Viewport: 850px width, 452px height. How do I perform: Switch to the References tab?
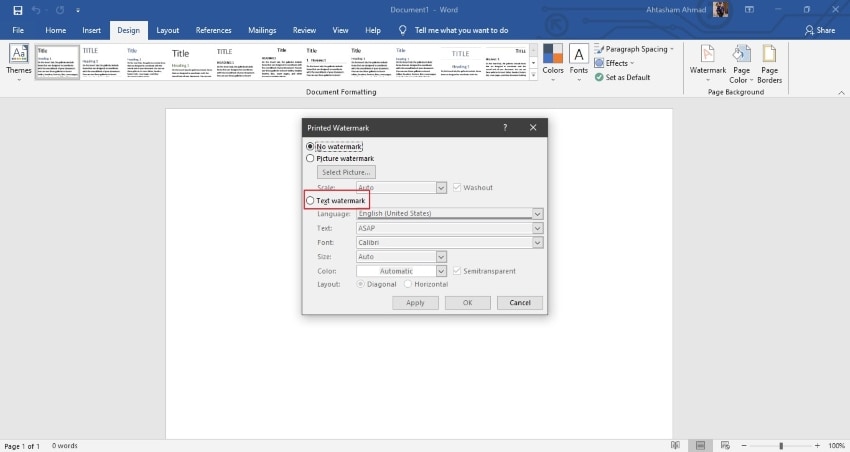[x=213, y=30]
